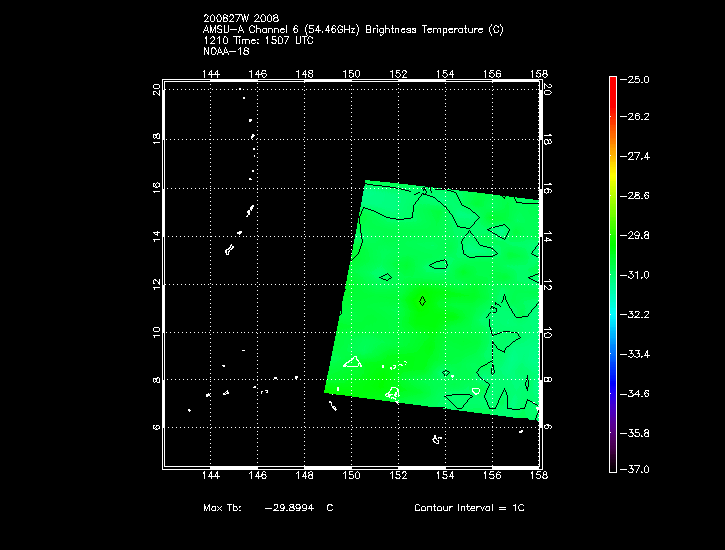This screenshot has height=550, width=725.
Task: Click the red top of the color bar
Action: (613, 84)
